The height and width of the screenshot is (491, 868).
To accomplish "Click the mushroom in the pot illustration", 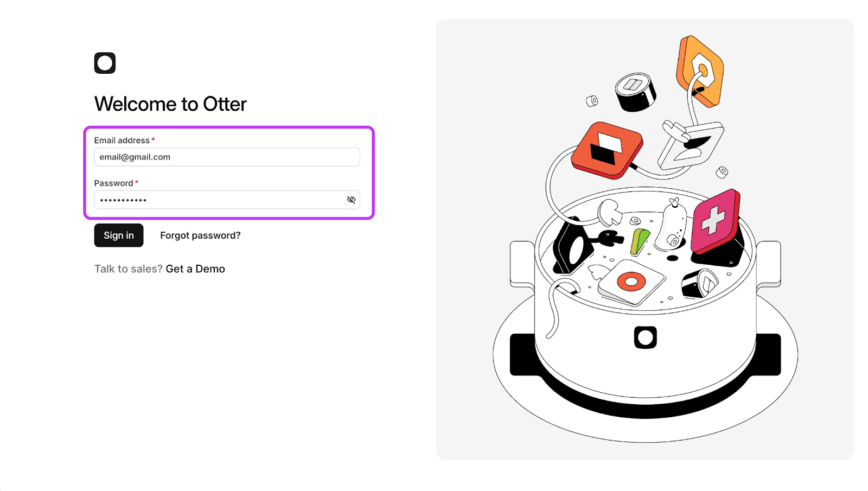I will pos(610,211).
